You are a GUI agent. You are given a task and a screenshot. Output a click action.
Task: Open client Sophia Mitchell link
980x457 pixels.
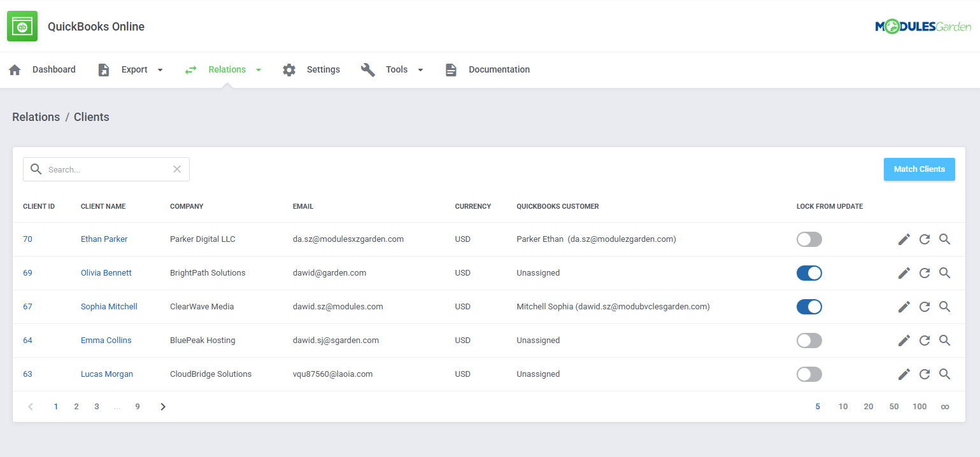click(109, 307)
